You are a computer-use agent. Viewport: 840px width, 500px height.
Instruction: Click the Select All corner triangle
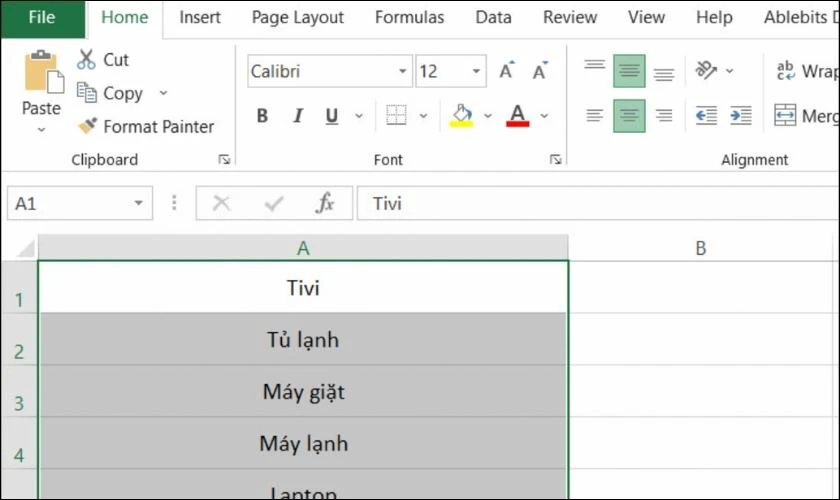click(x=25, y=249)
